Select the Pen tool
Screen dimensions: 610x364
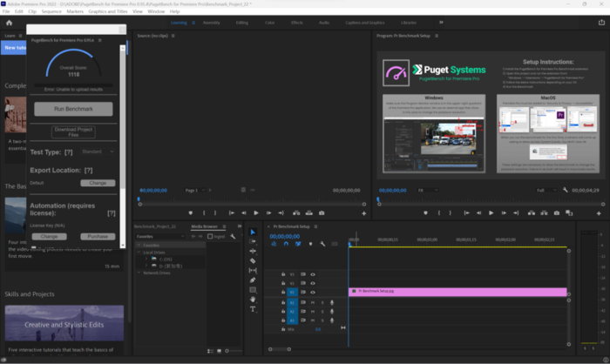[253, 280]
